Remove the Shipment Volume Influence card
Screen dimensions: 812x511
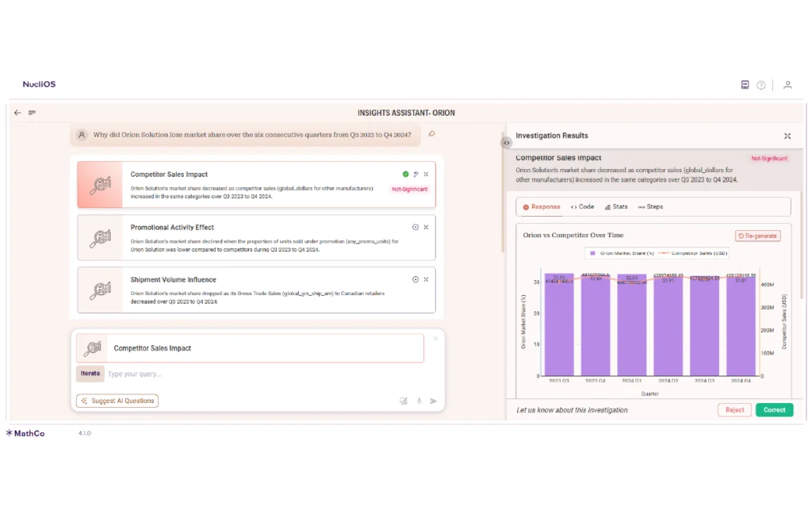(426, 279)
